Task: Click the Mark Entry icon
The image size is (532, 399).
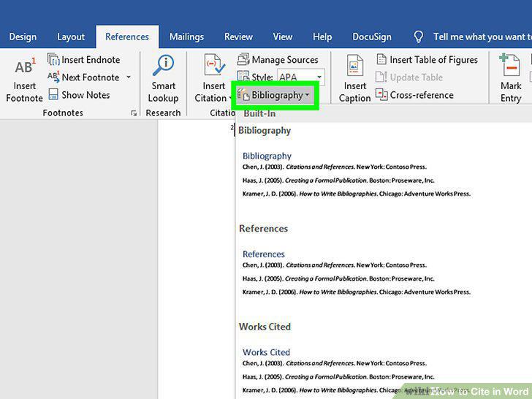Action: pos(509,65)
